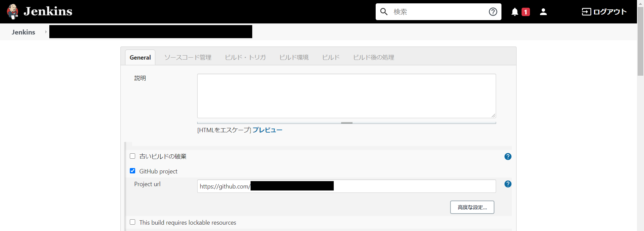Click the Project url label
The height and width of the screenshot is (231, 644).
[147, 184]
